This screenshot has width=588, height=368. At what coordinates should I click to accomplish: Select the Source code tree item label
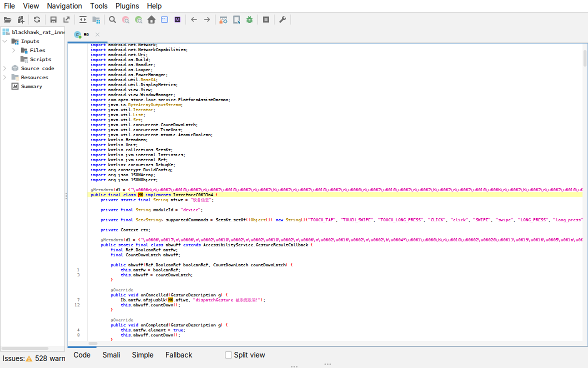click(37, 68)
